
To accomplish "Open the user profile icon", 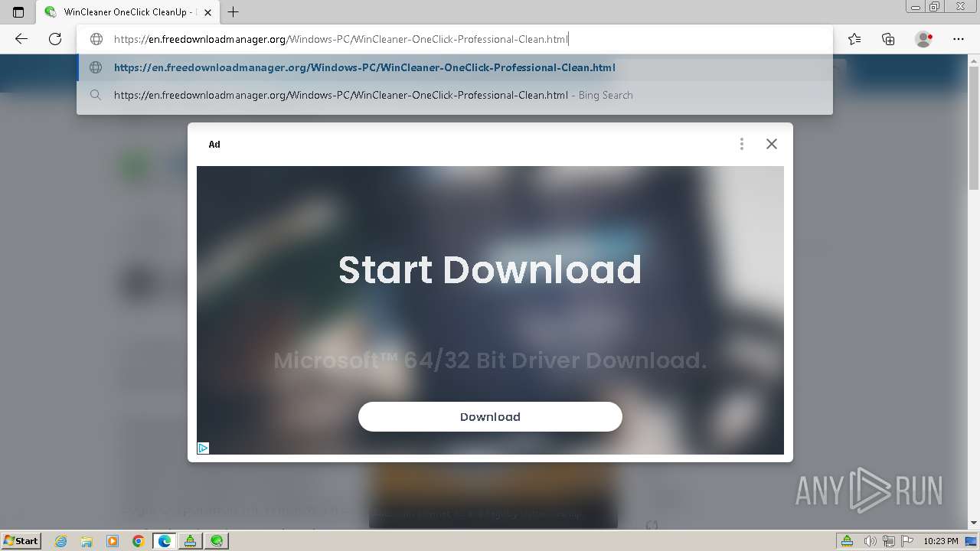I will click(x=924, y=39).
